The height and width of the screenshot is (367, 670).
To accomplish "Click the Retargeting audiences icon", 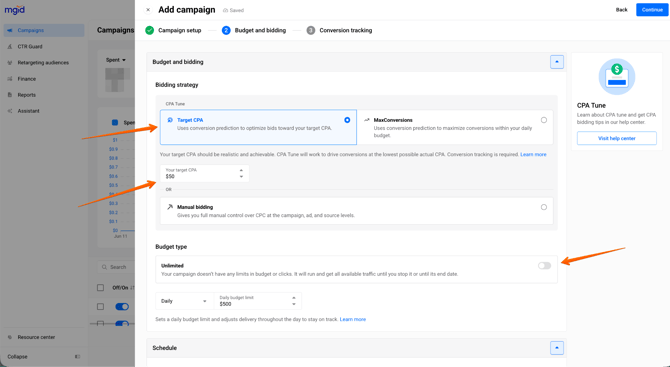I will click(10, 63).
